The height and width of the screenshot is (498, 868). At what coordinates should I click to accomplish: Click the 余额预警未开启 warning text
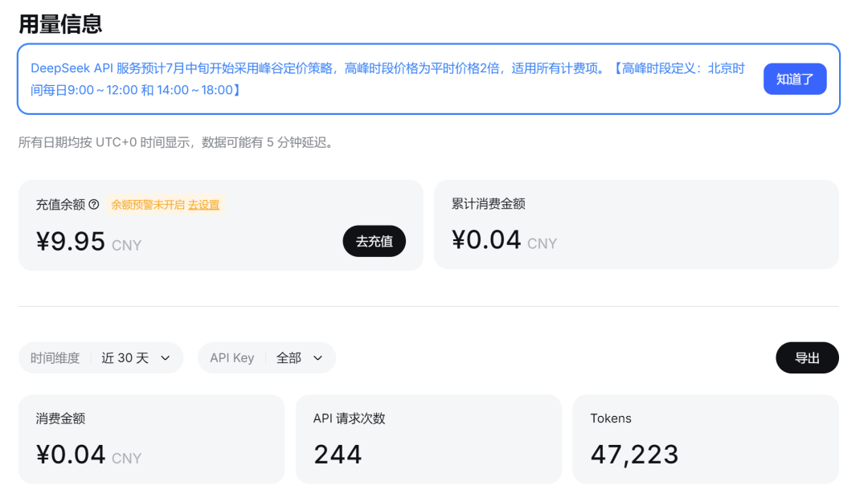(148, 205)
